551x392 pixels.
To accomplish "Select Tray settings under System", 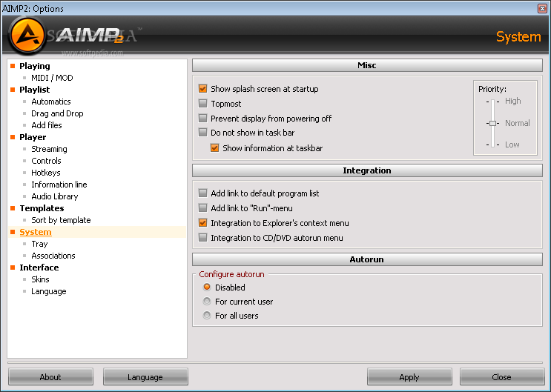I will [x=39, y=244].
